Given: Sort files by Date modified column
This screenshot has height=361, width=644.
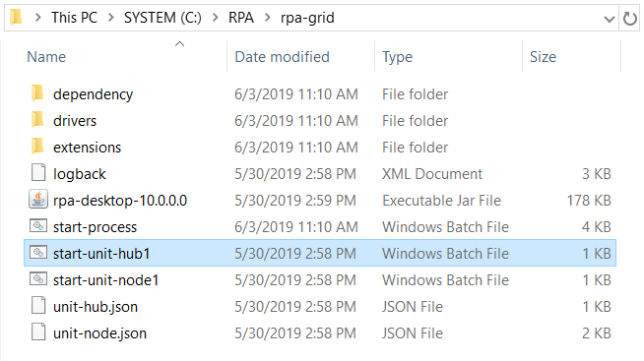Looking at the screenshot, I should click(x=283, y=57).
